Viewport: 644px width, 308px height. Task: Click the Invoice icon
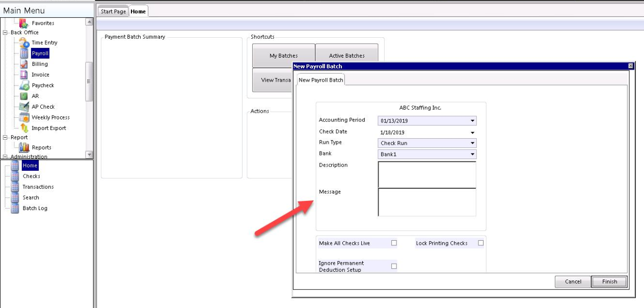[x=24, y=75]
